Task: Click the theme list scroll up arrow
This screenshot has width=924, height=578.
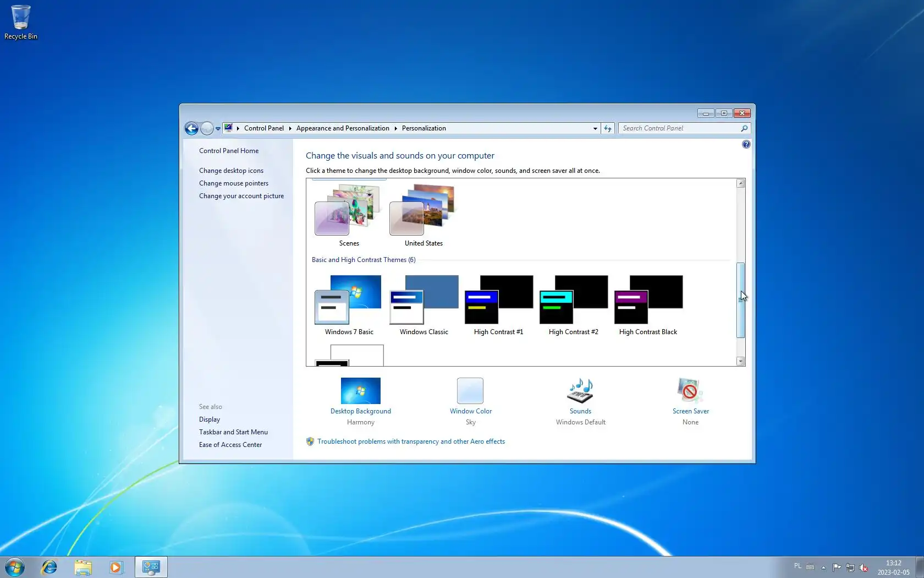Action: pyautogui.click(x=741, y=183)
